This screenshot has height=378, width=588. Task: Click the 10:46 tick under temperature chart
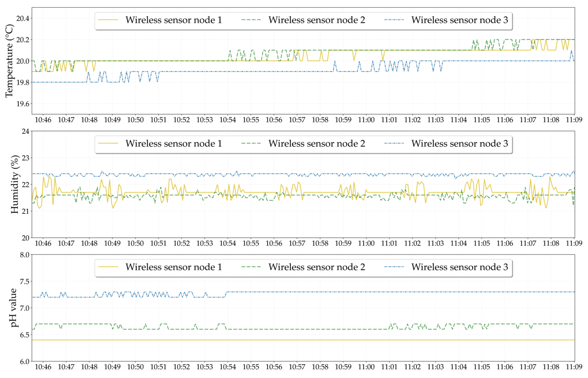(x=43, y=120)
